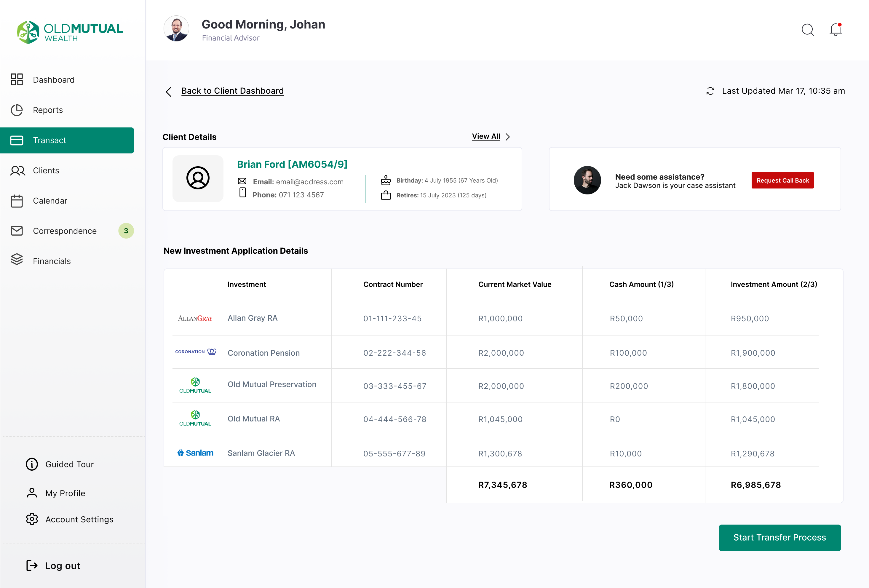Click the total cash amount R360,000
The height and width of the screenshot is (588, 869).
(631, 485)
